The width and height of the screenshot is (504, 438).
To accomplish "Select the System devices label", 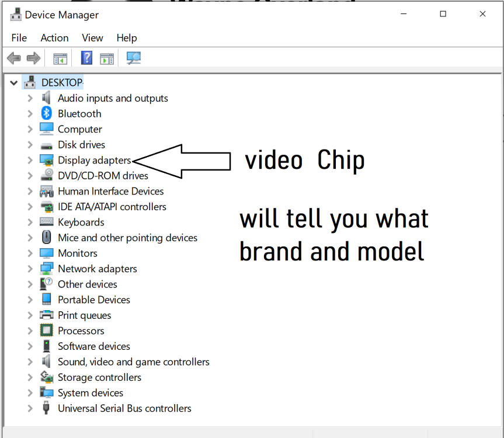I will [x=91, y=393].
